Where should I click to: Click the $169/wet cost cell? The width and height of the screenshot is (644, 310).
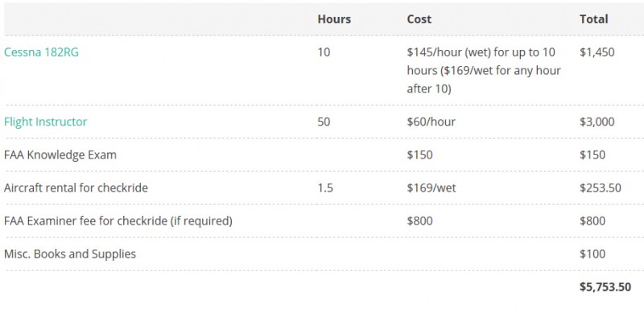tap(431, 188)
